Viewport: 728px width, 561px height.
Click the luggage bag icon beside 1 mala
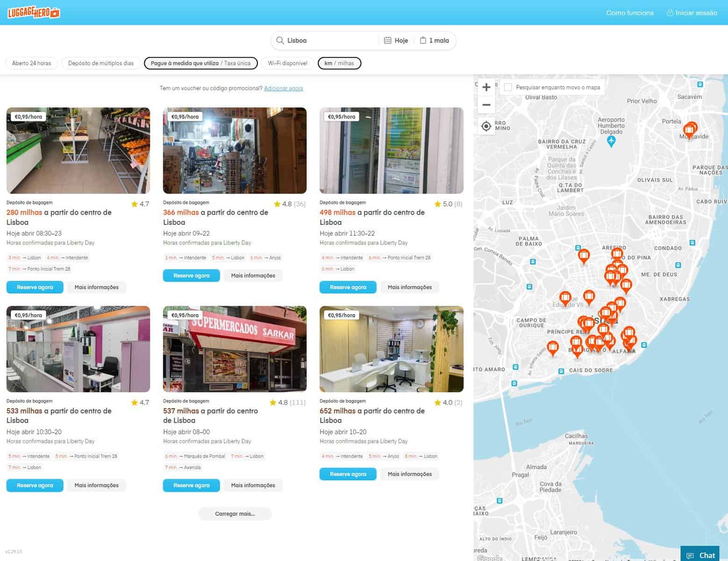pyautogui.click(x=423, y=40)
